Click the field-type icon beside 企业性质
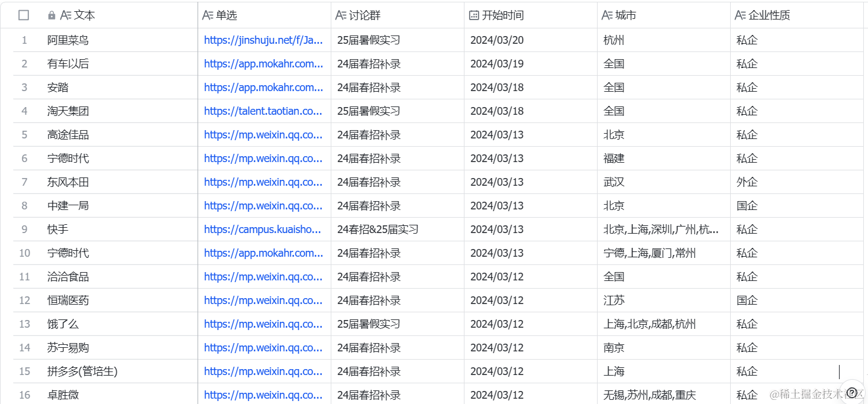The height and width of the screenshot is (404, 868). pyautogui.click(x=740, y=15)
